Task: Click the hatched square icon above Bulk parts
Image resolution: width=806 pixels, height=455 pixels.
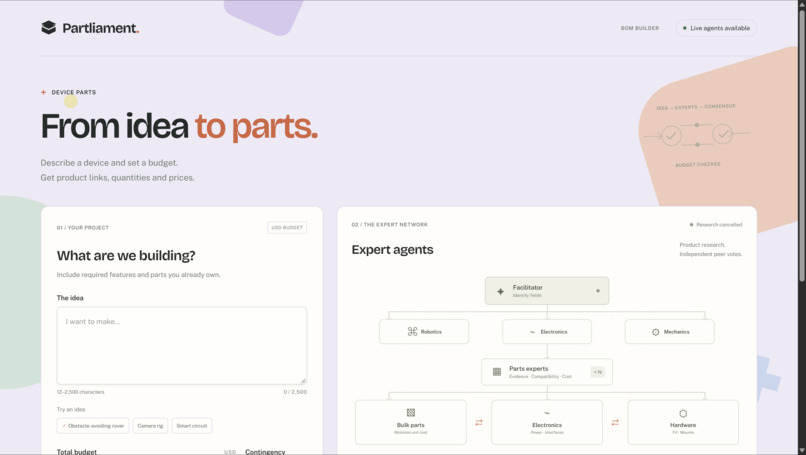Action: [x=411, y=412]
